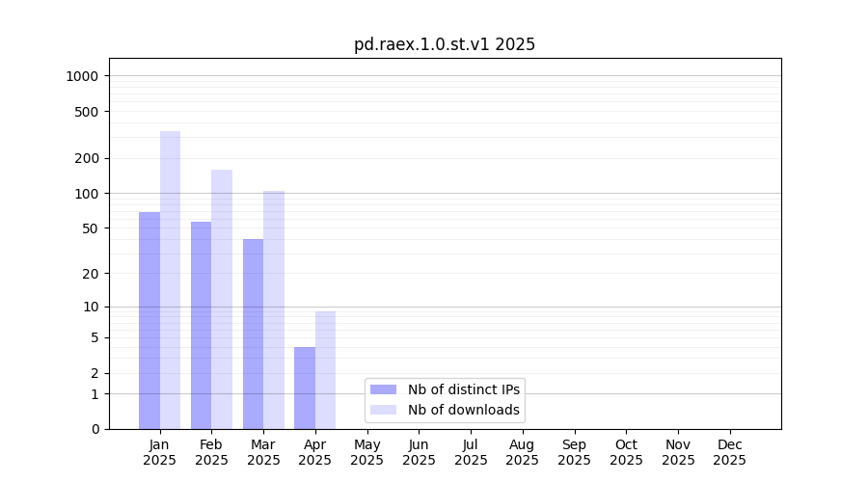
Task: Select the 'Nb of distinct IPs' legend label
Action: 464,389
